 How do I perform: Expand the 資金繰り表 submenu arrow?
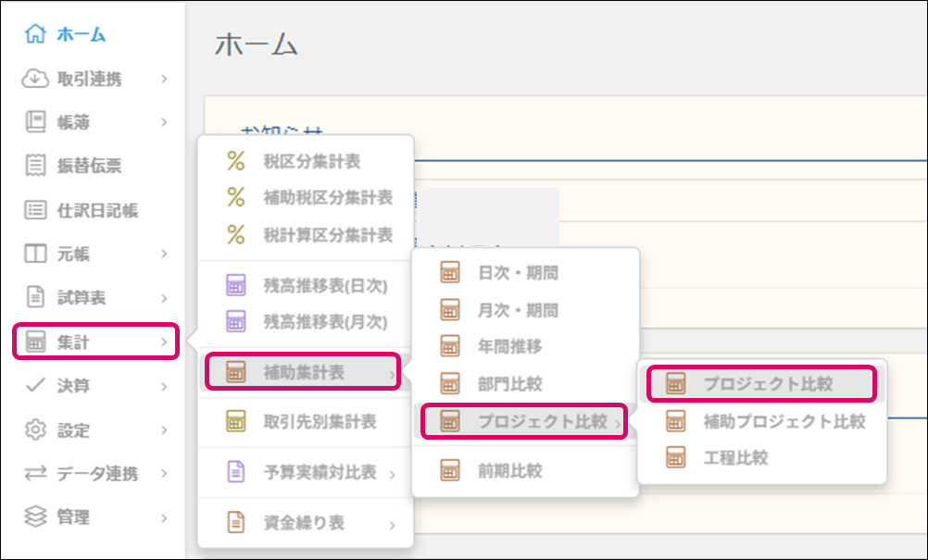[x=393, y=525]
